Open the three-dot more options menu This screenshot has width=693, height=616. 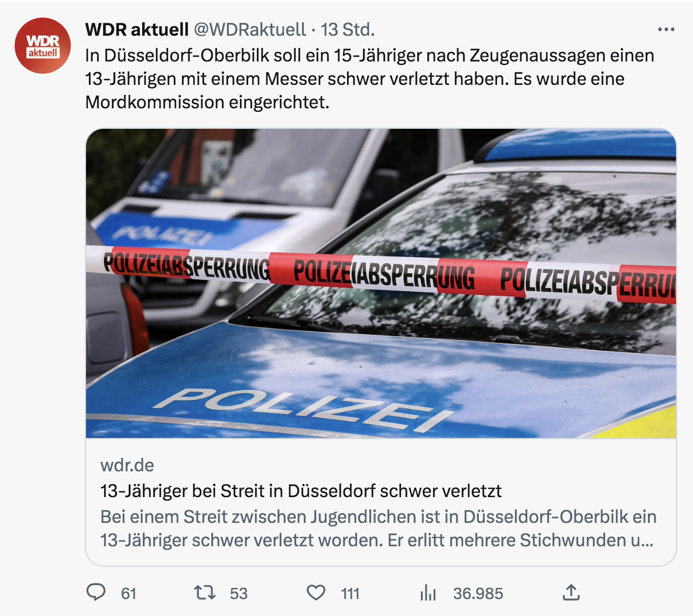pyautogui.click(x=666, y=30)
